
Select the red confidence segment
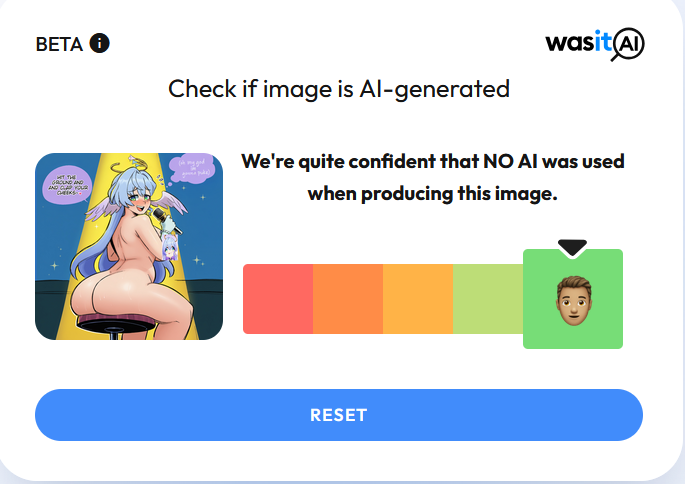pos(278,299)
